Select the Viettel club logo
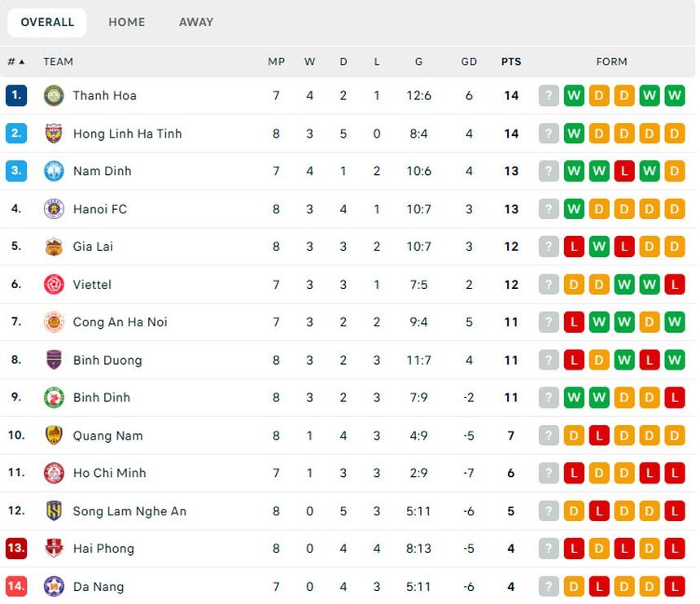This screenshot has height=604, width=700. point(53,284)
